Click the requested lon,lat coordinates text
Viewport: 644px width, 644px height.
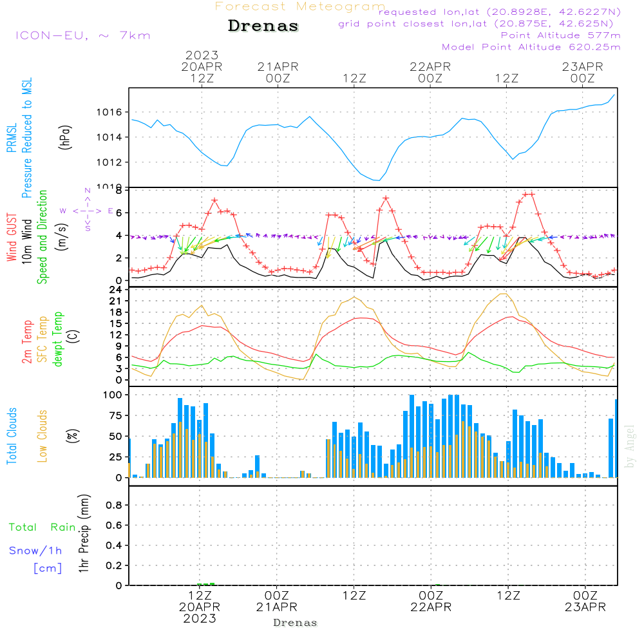point(500,12)
